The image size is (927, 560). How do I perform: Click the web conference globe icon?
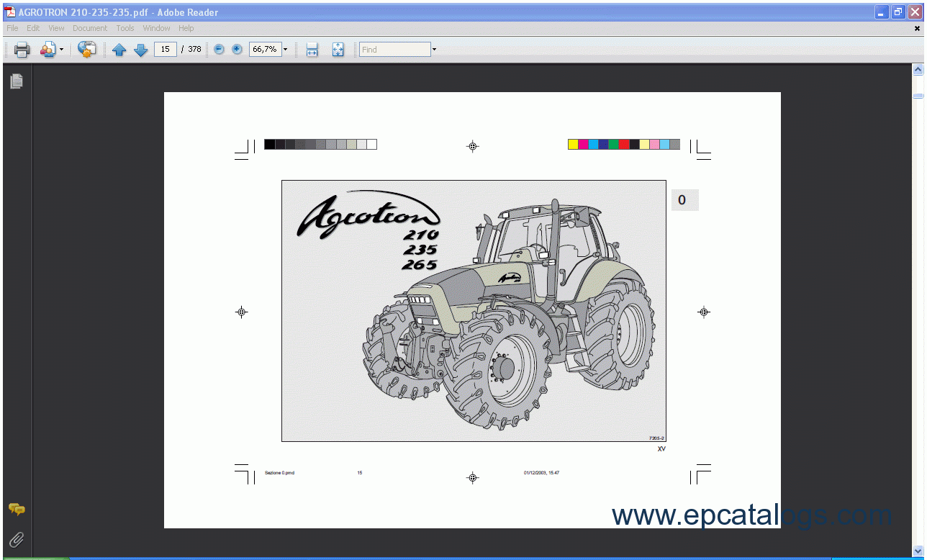coord(86,50)
